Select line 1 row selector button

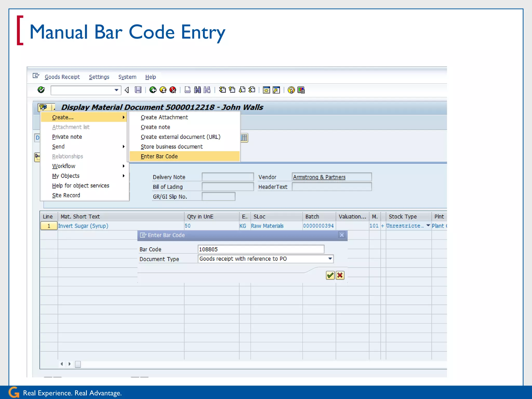coord(49,226)
